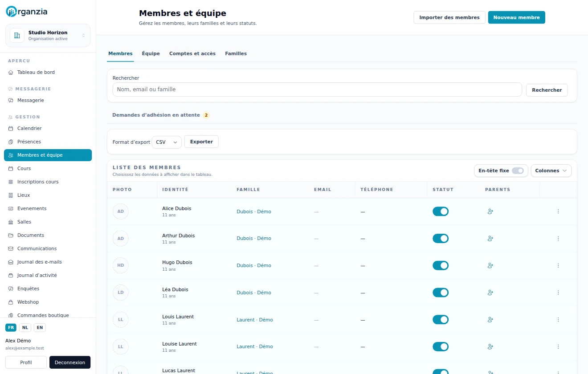Click the search field for name, email or family
The image size is (588, 374).
click(x=317, y=89)
